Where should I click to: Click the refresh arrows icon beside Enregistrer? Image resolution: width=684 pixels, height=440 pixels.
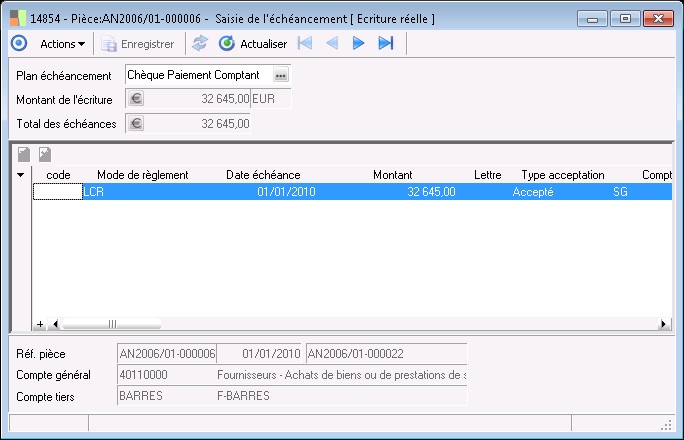200,43
